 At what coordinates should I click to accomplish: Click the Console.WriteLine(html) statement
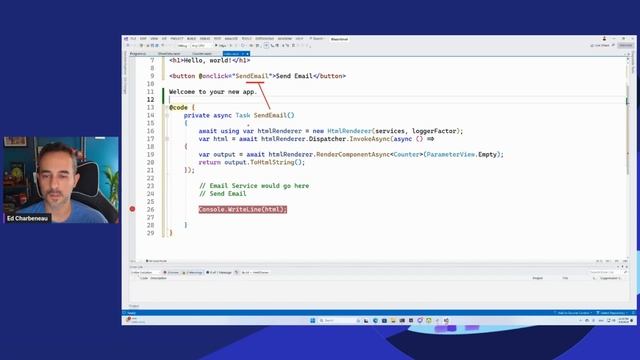click(243, 209)
